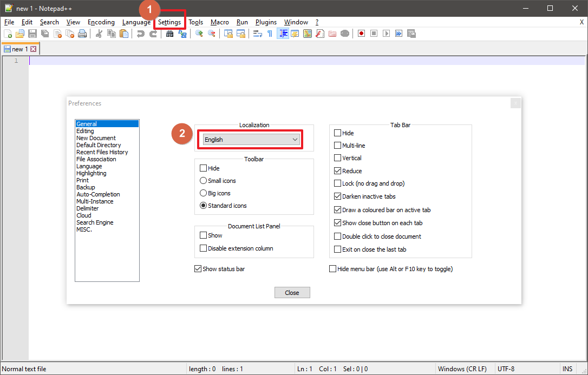Enable the Vertical tab bar checkbox
588x375 pixels.
[x=337, y=158]
